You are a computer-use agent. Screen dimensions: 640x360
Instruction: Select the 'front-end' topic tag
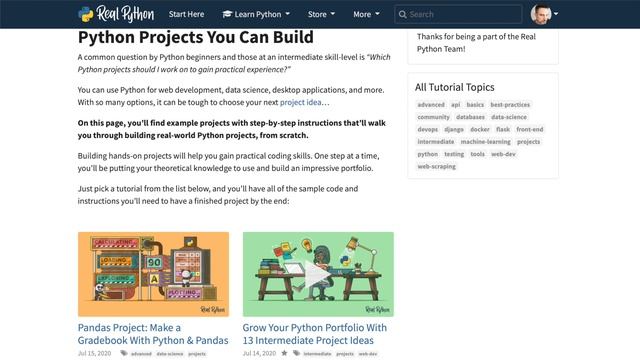(x=529, y=129)
